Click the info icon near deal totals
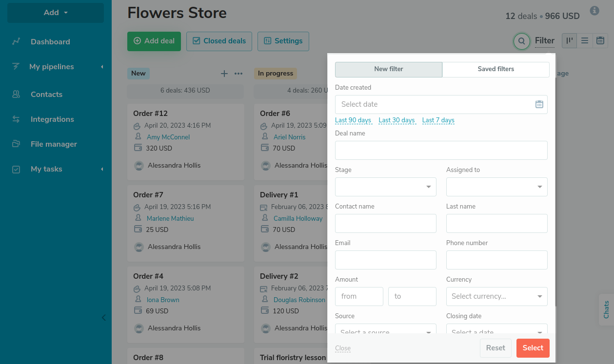614x364 pixels. [x=594, y=11]
